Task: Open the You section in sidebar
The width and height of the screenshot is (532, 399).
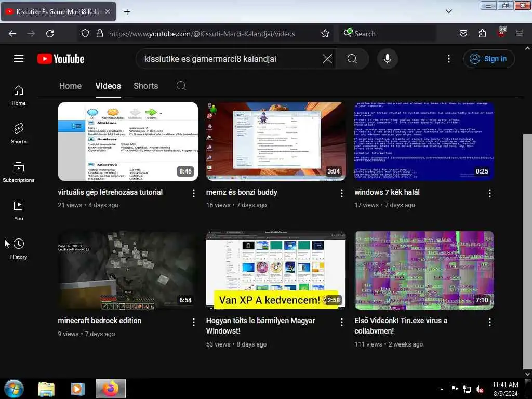Action: pos(19,211)
